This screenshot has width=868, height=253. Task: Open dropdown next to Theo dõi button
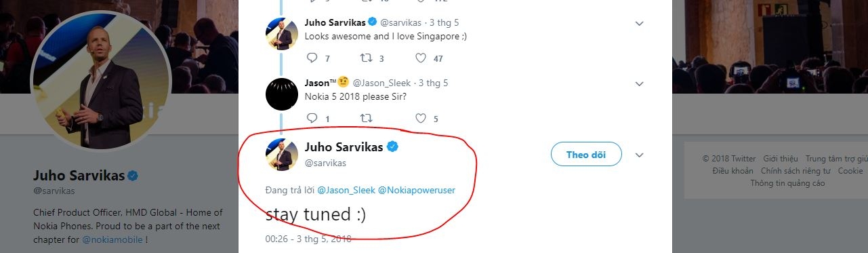click(639, 155)
